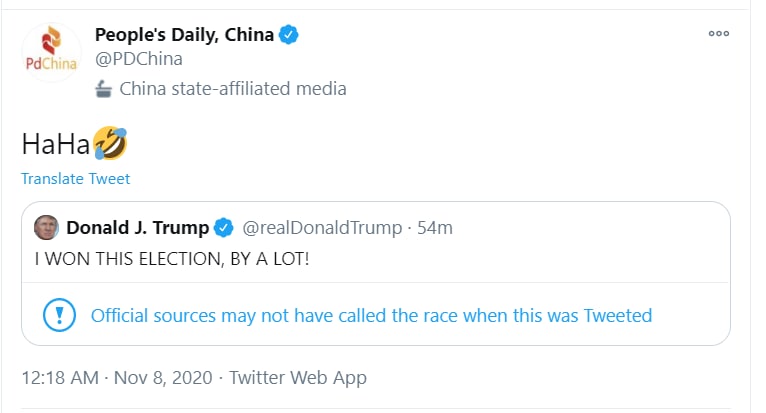Open Donald J. Trump display name
Image resolution: width=766 pixels, height=413 pixels.
pyautogui.click(x=137, y=228)
